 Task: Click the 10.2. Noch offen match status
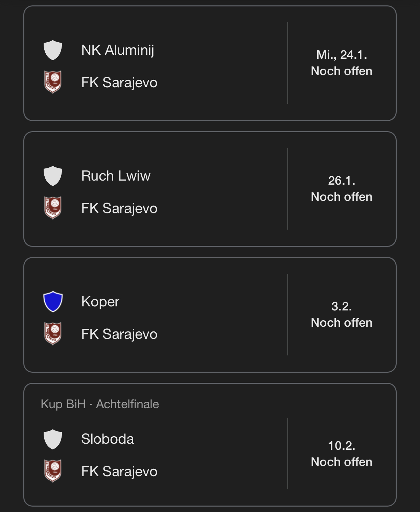click(x=342, y=454)
